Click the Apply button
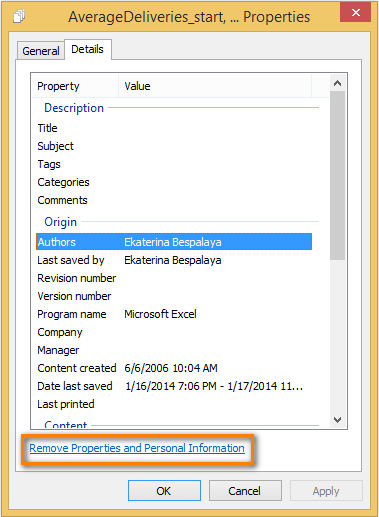This screenshot has height=517, width=379. tap(326, 491)
